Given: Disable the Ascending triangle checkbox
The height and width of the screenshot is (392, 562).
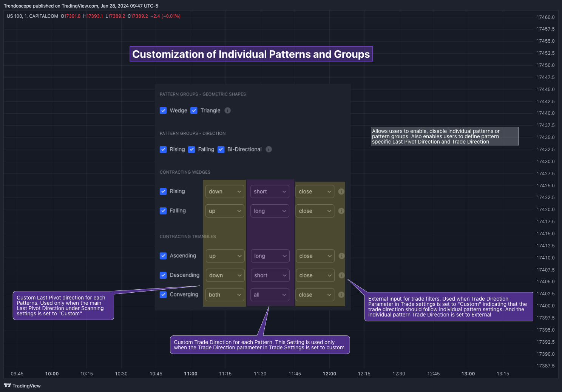Looking at the screenshot, I should coord(163,256).
